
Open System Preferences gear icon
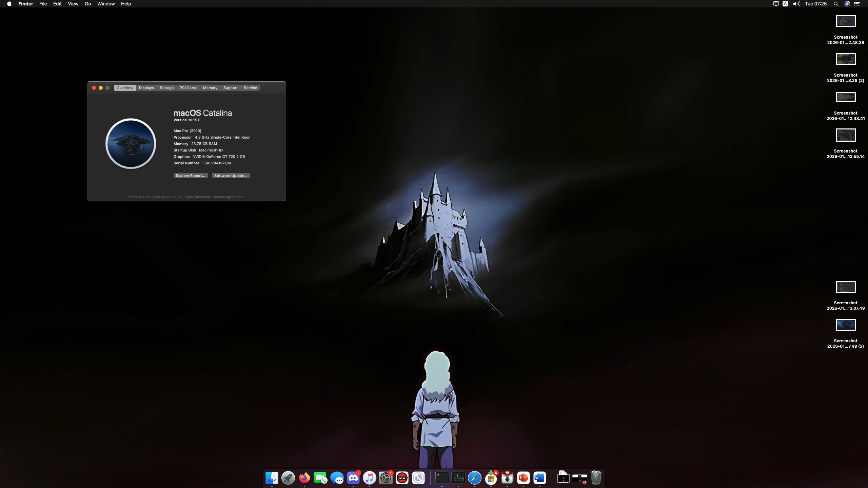386,478
